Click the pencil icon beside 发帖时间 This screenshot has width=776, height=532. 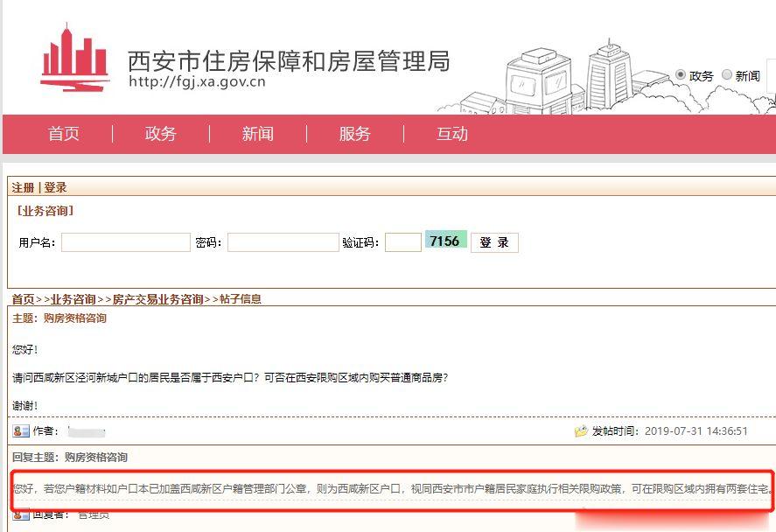[580, 429]
